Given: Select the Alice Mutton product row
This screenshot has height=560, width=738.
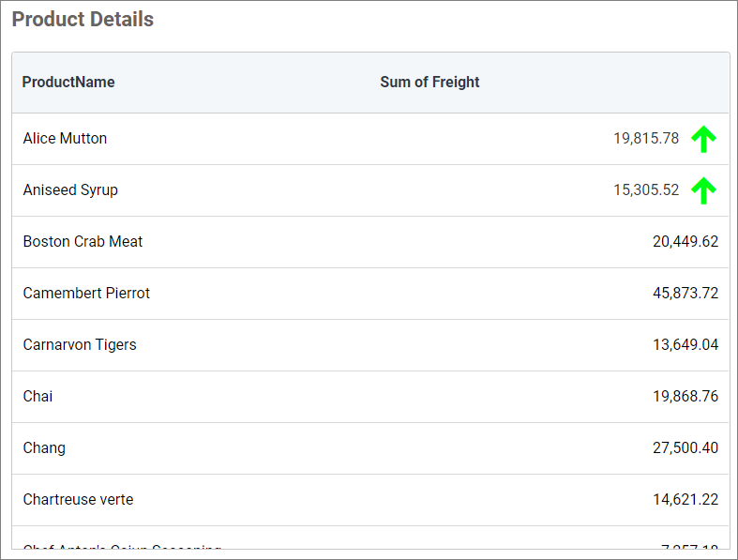Looking at the screenshot, I should [65, 139].
